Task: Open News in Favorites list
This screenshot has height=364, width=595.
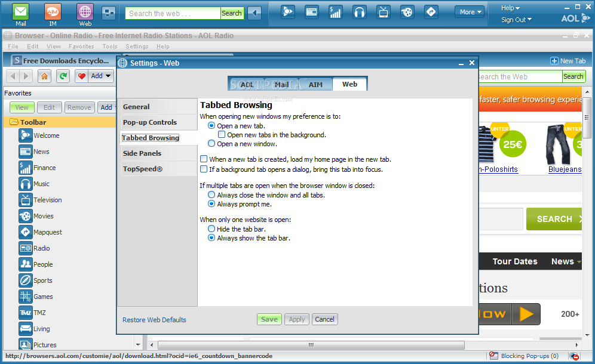Action: point(34,152)
